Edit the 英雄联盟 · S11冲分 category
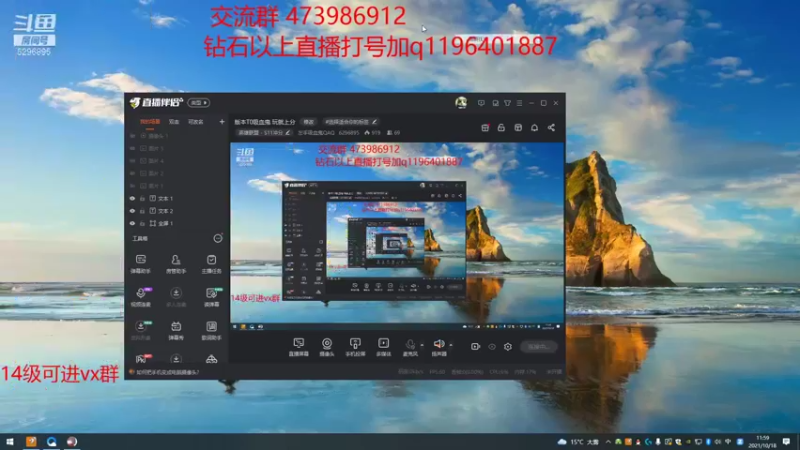The width and height of the screenshot is (800, 450). pyautogui.click(x=264, y=133)
